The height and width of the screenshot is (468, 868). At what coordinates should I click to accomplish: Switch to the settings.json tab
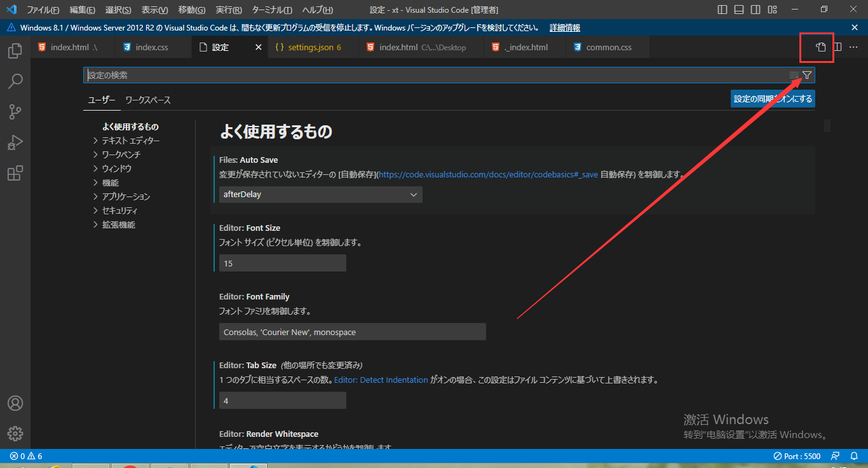tap(315, 47)
